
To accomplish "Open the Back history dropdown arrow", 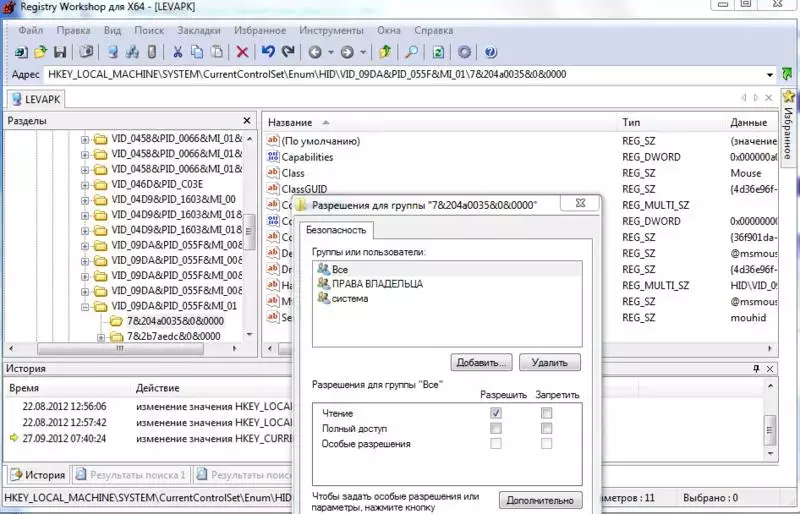I will point(331,52).
